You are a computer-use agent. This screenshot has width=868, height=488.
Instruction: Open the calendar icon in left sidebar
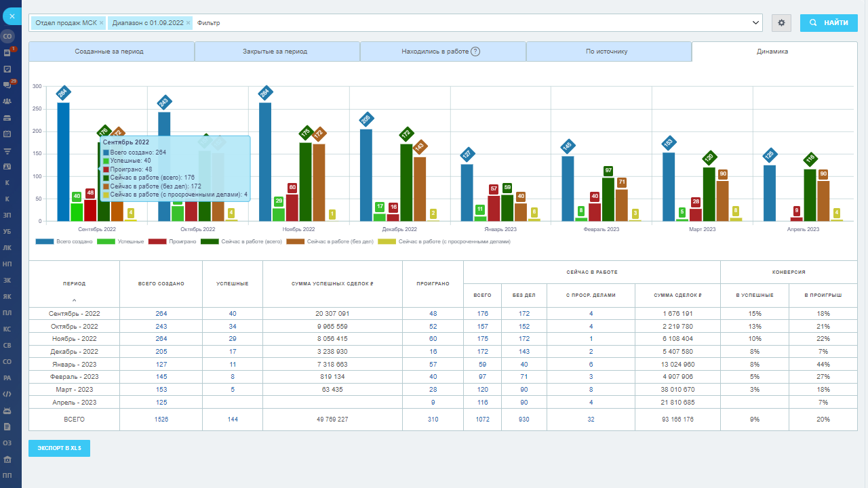pos(7,134)
